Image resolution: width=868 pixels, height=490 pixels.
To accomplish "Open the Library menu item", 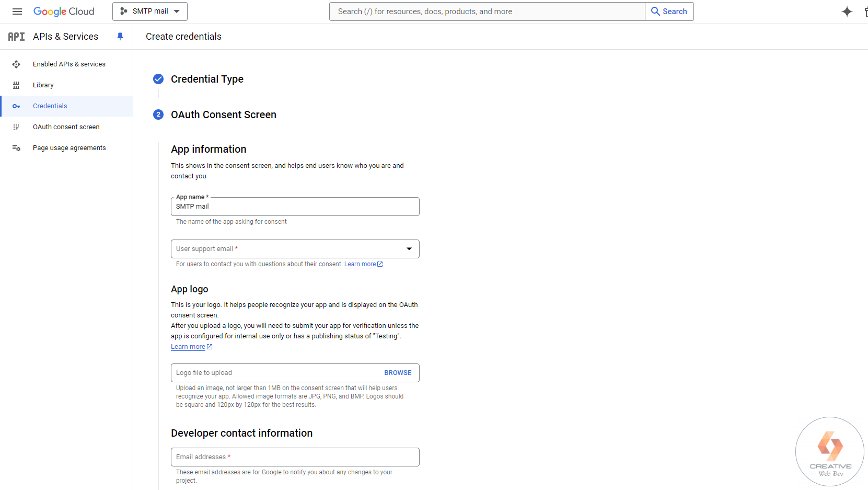I will [x=66, y=85].
